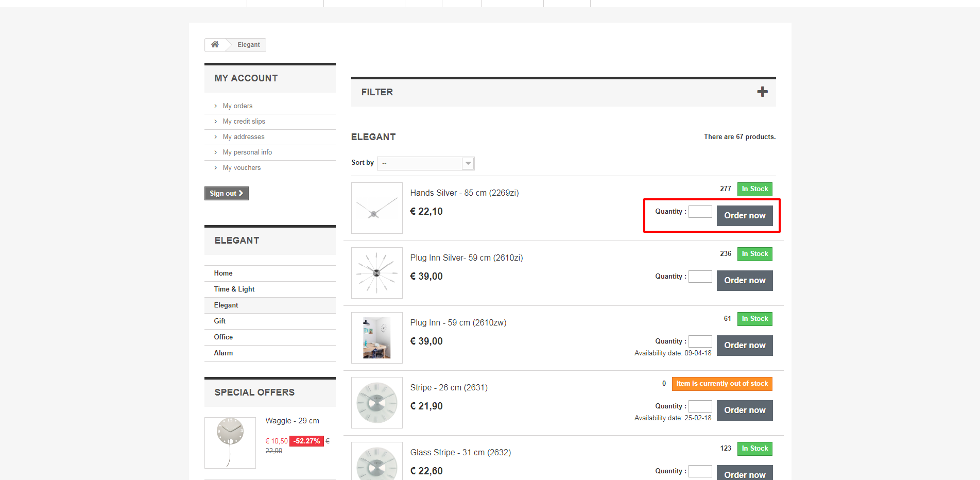This screenshot has width=980, height=480.
Task: Go to My addresses
Action: (244, 137)
